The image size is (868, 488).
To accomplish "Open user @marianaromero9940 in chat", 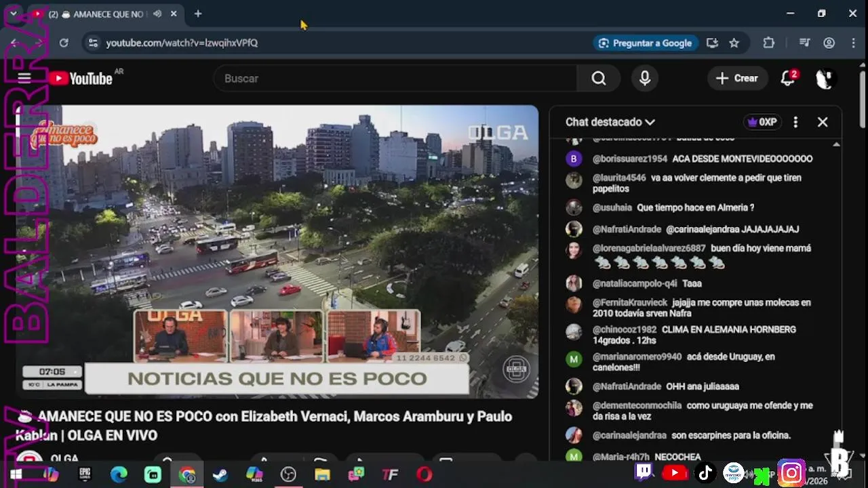I will tap(637, 357).
